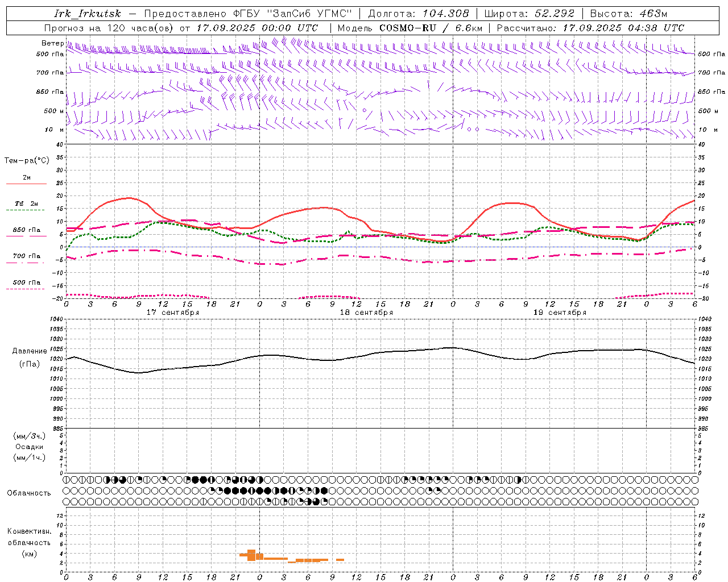Click the (гПа) unit label under Давление
The width and height of the screenshot is (728, 582).
[x=30, y=364]
